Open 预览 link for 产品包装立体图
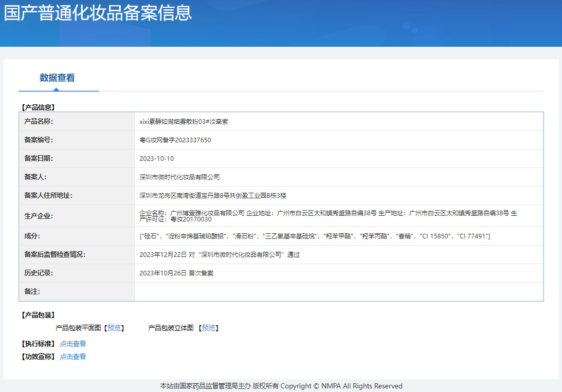 pos(209,328)
